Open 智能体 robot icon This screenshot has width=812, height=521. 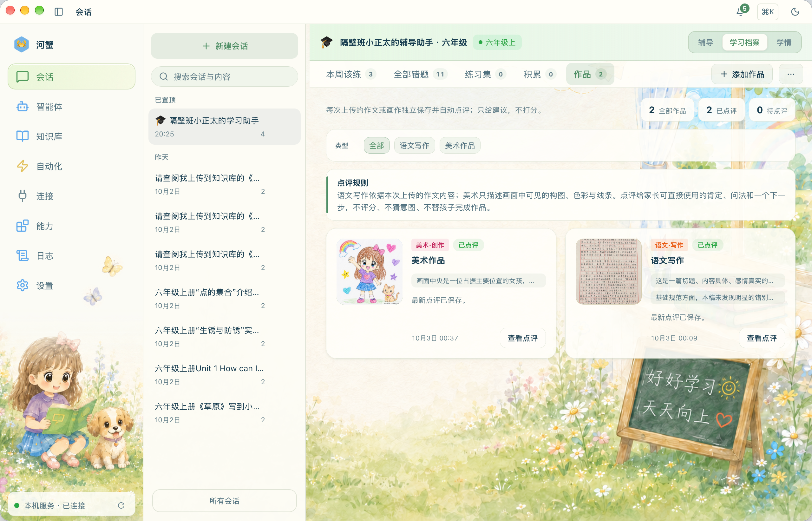click(x=22, y=107)
